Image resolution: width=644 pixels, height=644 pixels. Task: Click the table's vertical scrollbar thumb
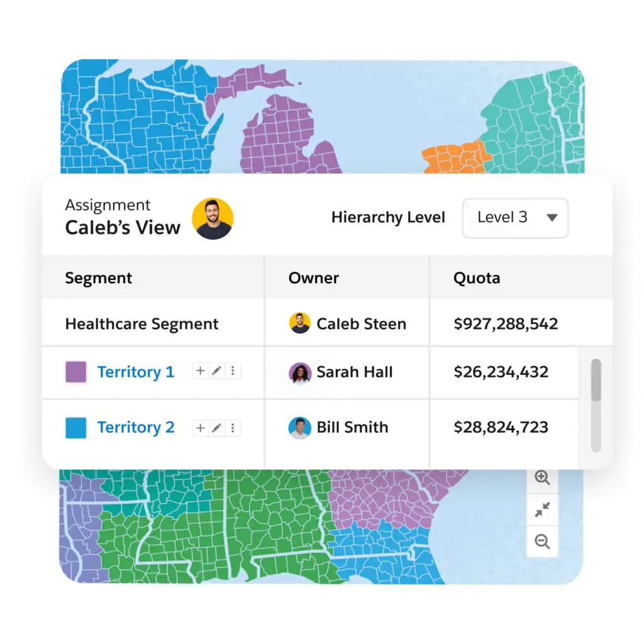click(596, 380)
